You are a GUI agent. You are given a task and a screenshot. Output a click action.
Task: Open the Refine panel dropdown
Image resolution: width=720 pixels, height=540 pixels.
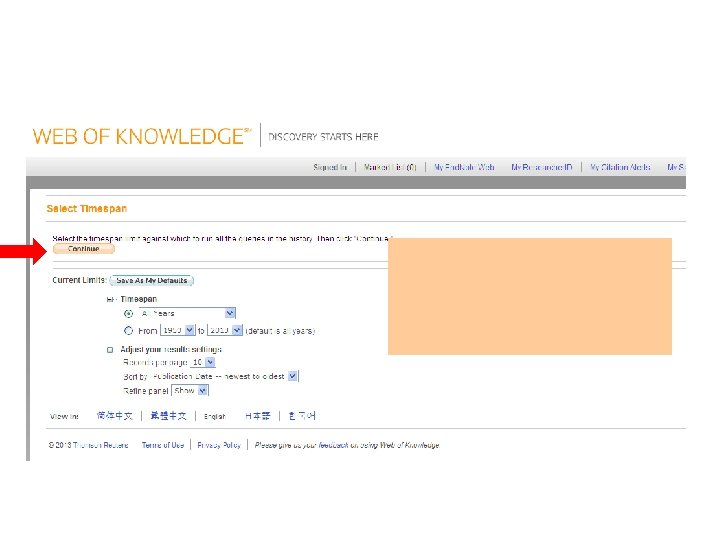(x=190, y=391)
